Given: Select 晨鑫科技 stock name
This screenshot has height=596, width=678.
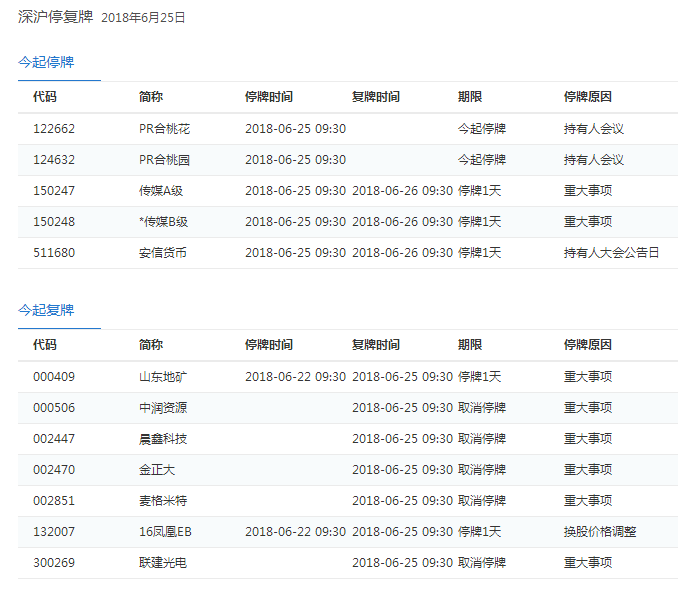Looking at the screenshot, I should pyautogui.click(x=163, y=439).
